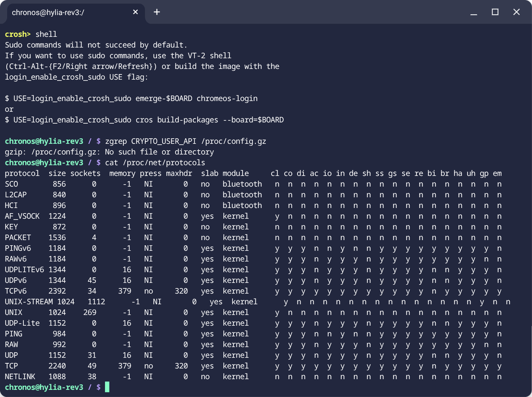Close the terminal window
This screenshot has width=532, height=397.
(516, 12)
